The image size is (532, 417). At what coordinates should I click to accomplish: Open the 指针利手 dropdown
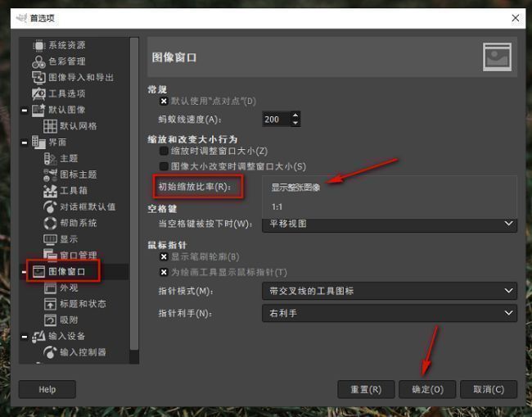click(x=390, y=313)
